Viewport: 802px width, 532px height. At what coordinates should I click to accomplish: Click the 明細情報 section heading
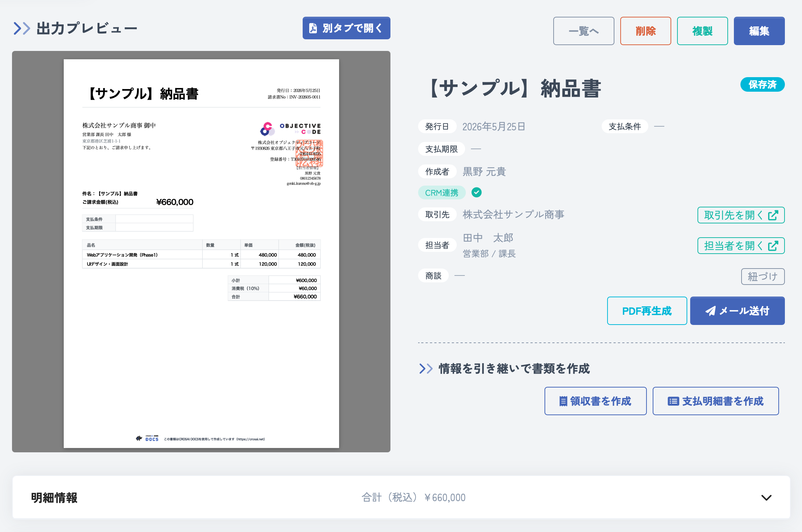tap(54, 497)
